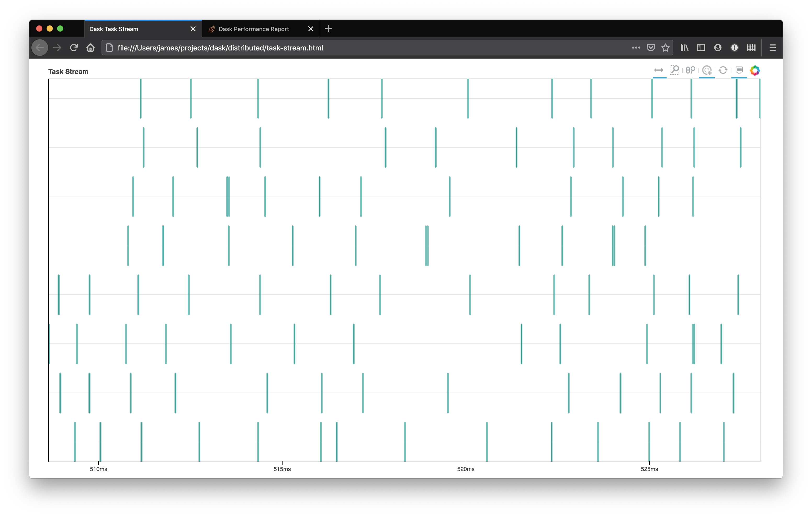Click the yellow minimize window button
Screen dimensions: 812x517
click(49, 29)
